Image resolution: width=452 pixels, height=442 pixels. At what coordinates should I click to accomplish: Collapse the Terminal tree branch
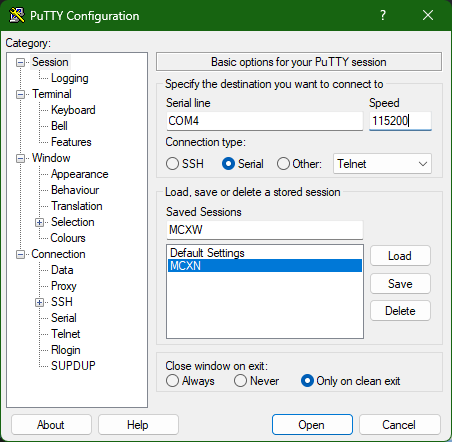coord(20,95)
